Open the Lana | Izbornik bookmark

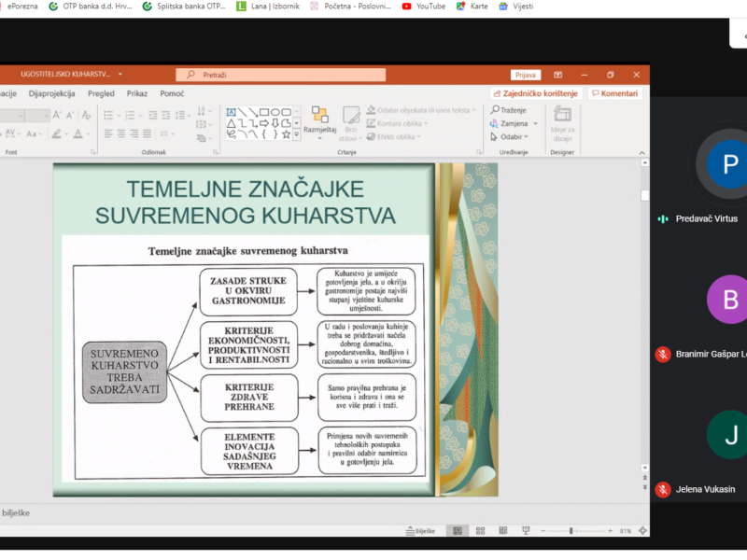coord(268,7)
